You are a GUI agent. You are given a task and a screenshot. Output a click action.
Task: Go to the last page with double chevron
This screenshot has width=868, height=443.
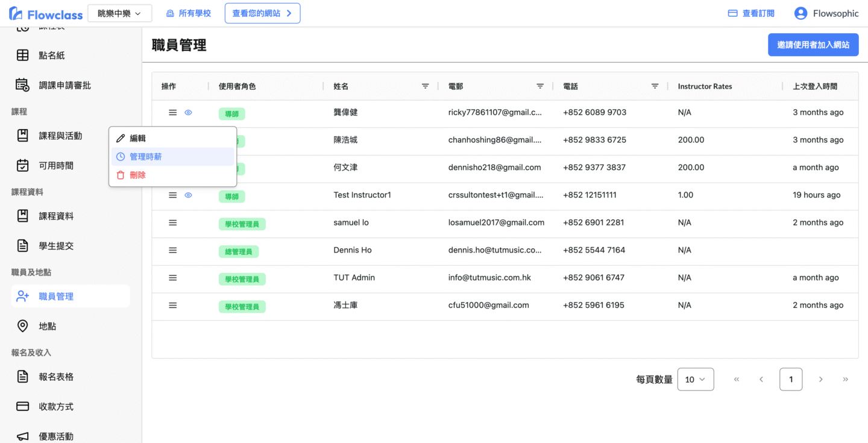click(845, 380)
